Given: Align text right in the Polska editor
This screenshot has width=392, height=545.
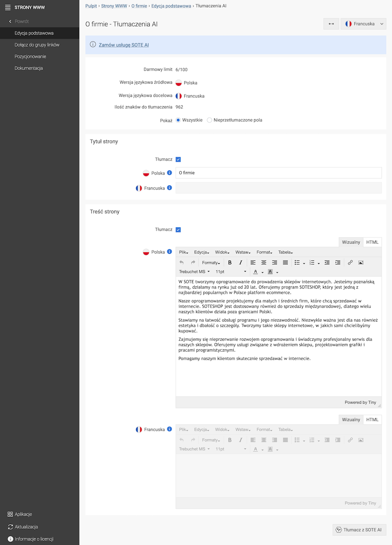Looking at the screenshot, I should coord(274,262).
